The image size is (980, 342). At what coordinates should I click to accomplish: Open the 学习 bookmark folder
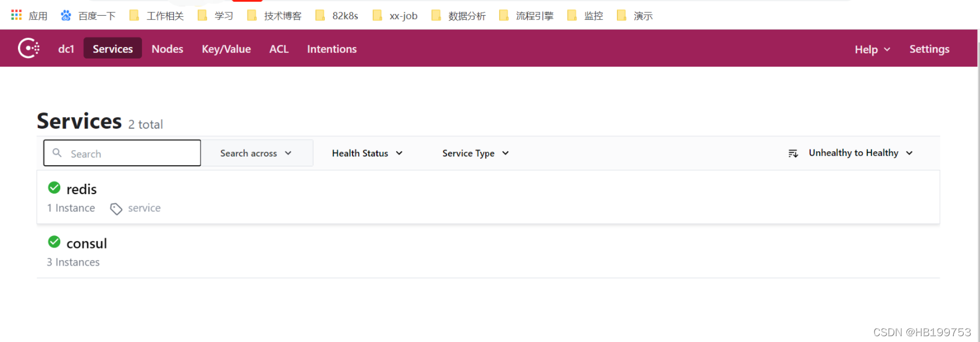point(216,16)
